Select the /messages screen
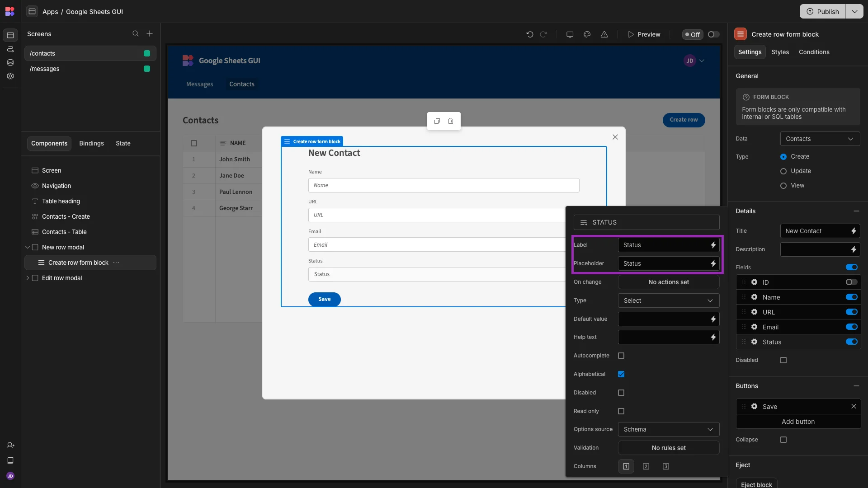The width and height of the screenshot is (868, 488). click(x=90, y=69)
